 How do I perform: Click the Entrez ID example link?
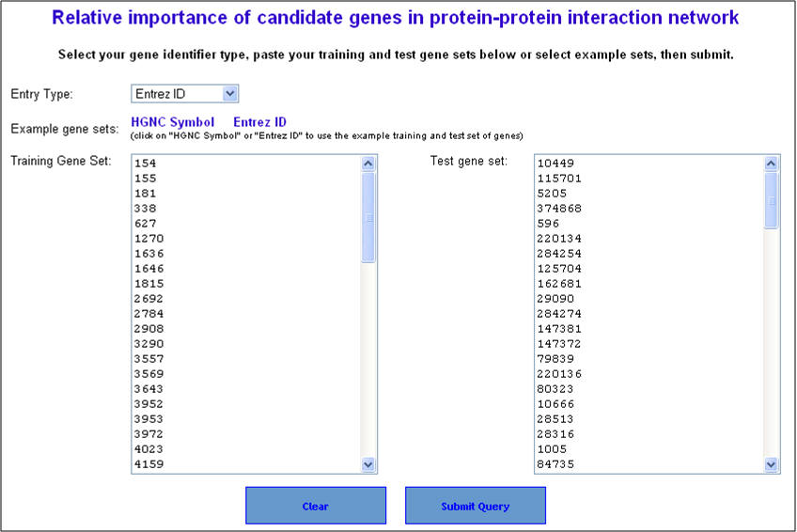click(259, 122)
